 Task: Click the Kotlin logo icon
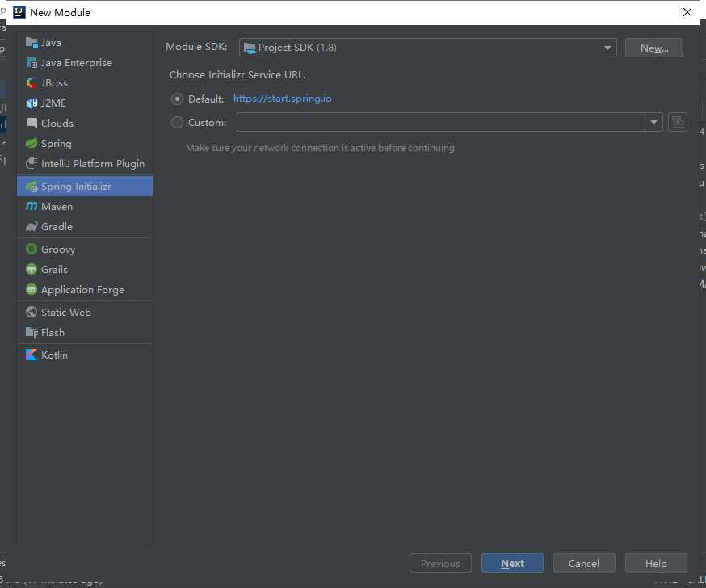coord(32,355)
